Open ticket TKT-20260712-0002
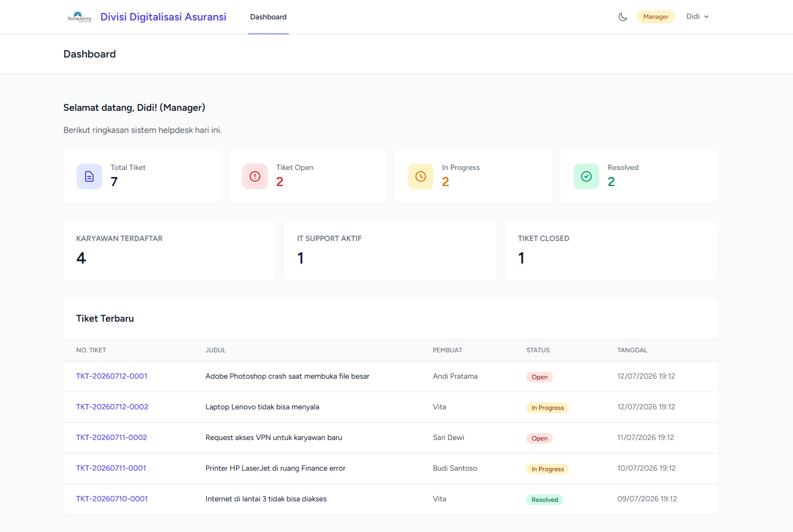 click(112, 407)
